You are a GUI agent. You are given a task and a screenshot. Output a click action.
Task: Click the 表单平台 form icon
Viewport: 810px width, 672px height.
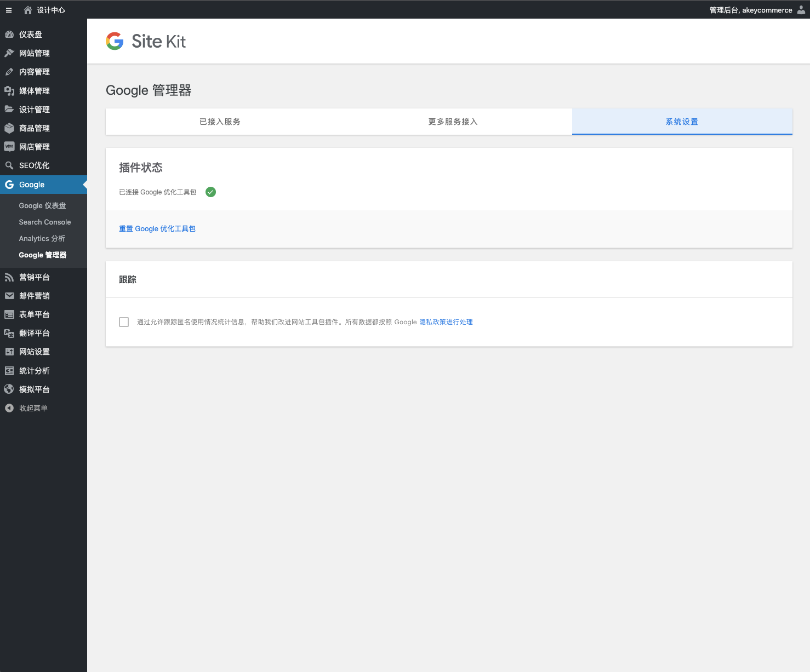9,314
